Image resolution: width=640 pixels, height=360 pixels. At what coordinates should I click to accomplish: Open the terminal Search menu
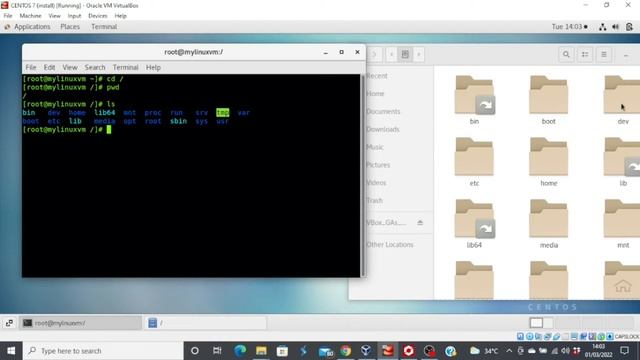(x=95, y=67)
